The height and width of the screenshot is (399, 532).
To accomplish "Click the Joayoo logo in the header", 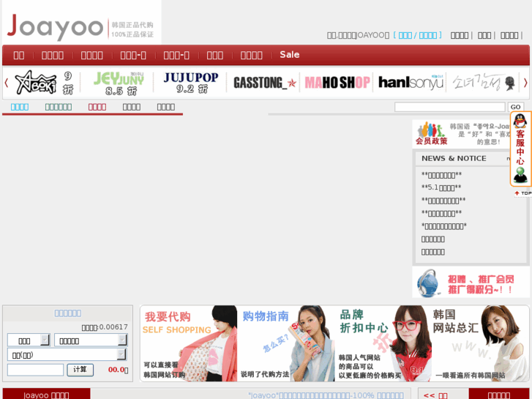I will coord(81,26).
